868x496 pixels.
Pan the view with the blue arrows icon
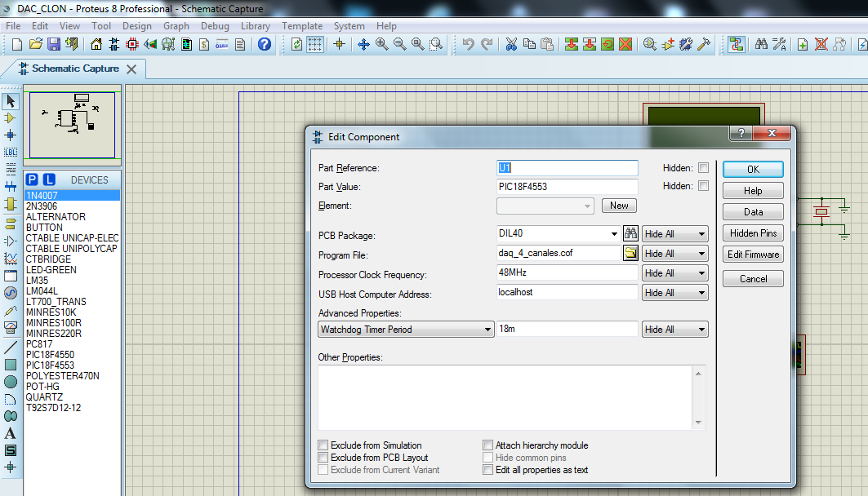pyautogui.click(x=363, y=45)
